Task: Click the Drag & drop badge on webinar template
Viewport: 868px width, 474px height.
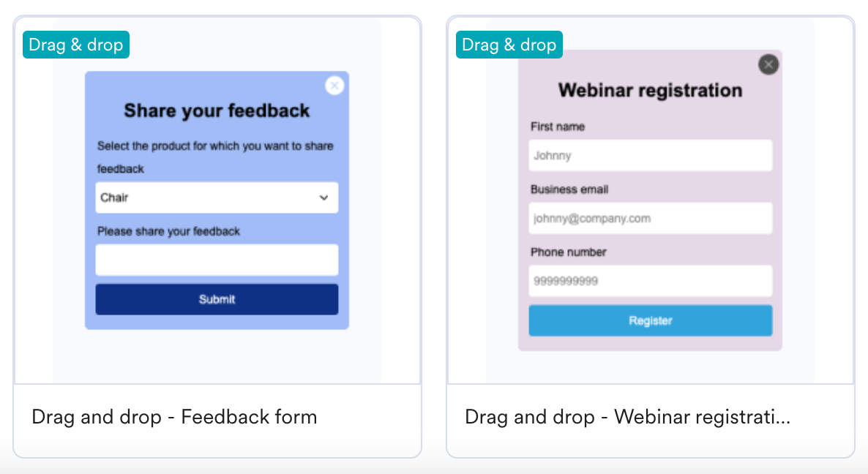Action: [x=509, y=45]
